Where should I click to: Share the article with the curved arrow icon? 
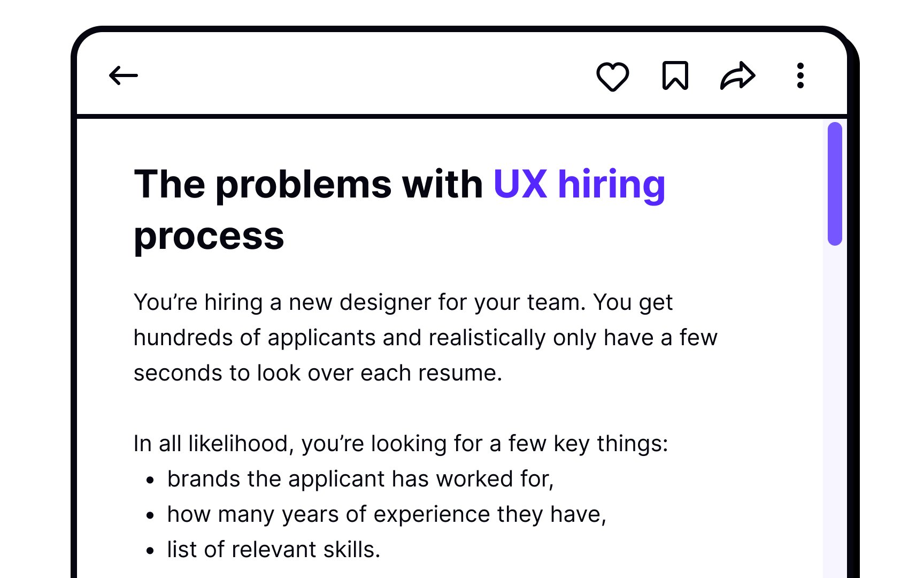[737, 75]
